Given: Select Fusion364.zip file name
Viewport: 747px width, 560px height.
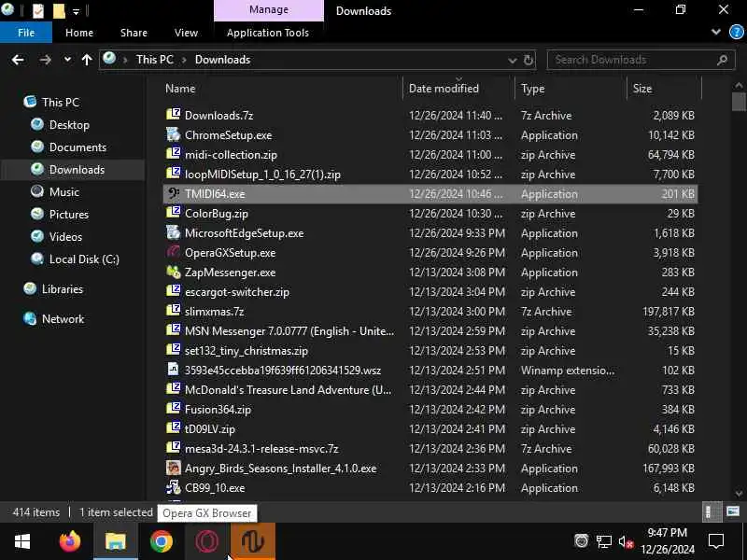Looking at the screenshot, I should pos(218,410).
